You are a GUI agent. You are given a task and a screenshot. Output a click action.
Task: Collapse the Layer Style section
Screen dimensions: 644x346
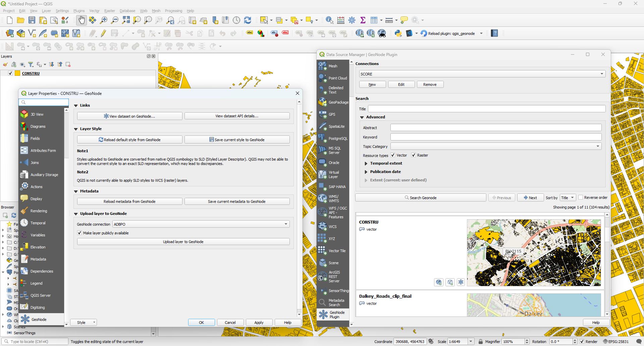coord(76,129)
